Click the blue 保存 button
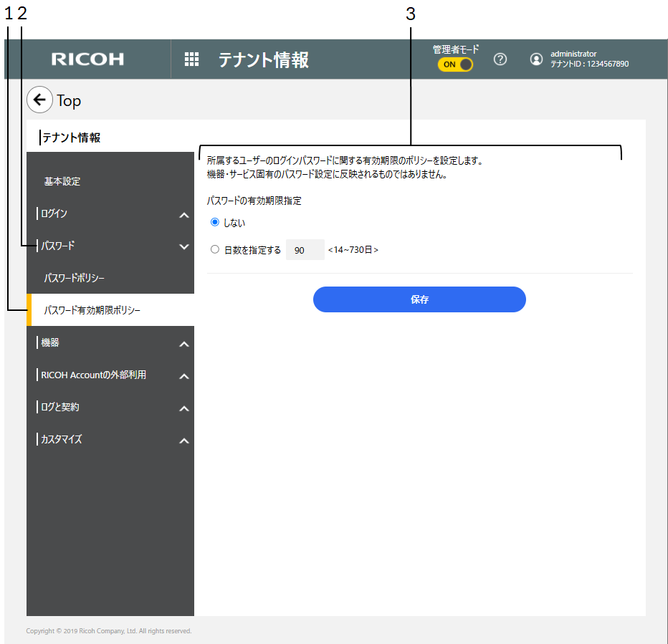Image resolution: width=668 pixels, height=644 pixels. (419, 299)
